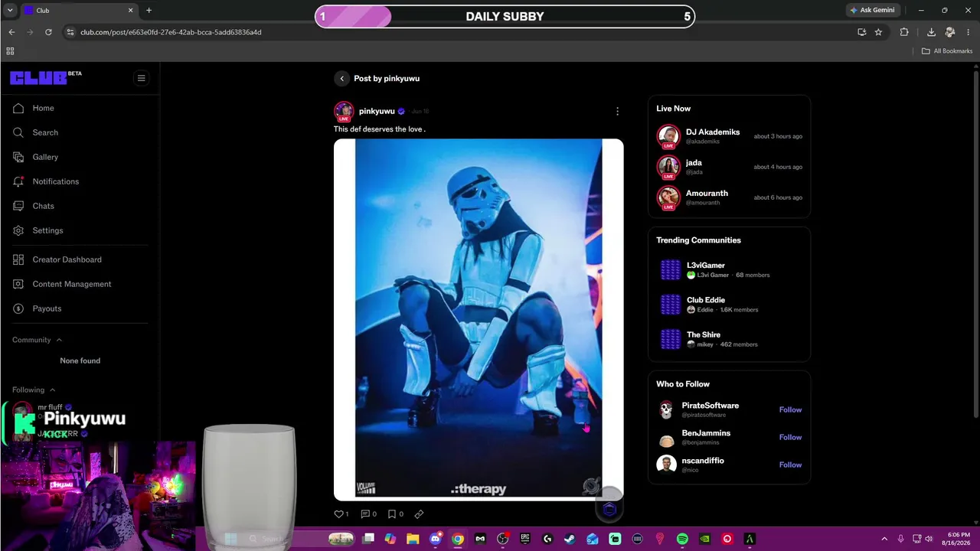Select the Club browser tab
Image resolution: width=980 pixels, height=551 pixels.
click(78, 11)
